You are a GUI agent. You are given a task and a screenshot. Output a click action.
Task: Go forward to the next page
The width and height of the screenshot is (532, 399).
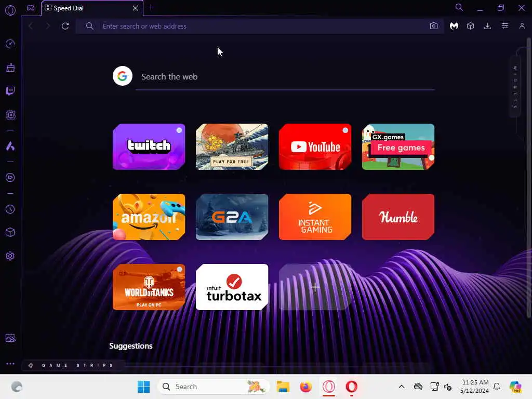[x=48, y=26]
